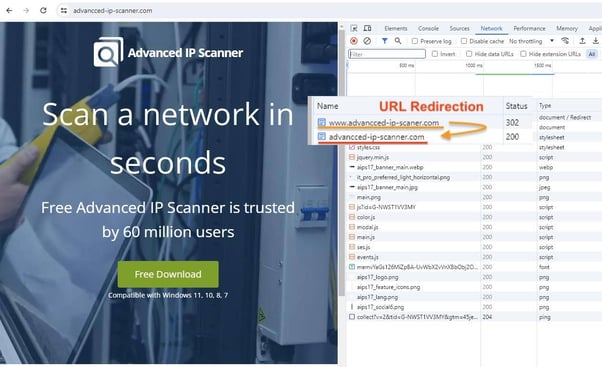Open network conditions wifi icon
The image size is (602, 367).
point(565,41)
